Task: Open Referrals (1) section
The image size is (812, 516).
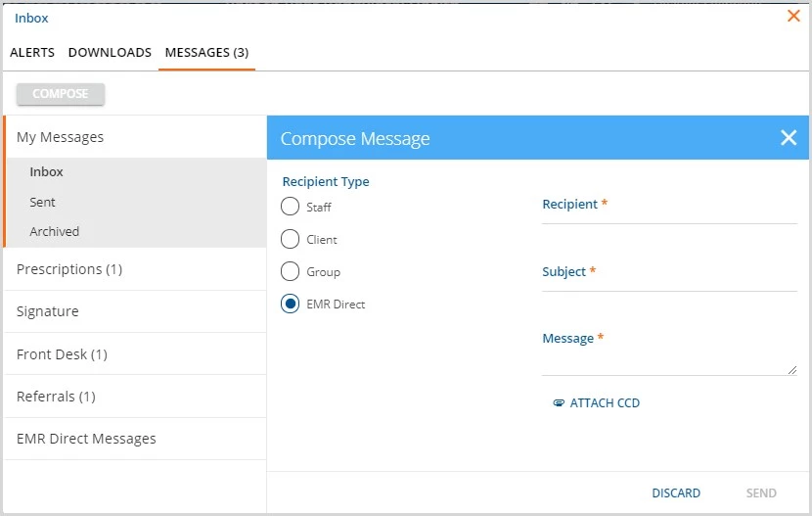Action: click(x=135, y=397)
